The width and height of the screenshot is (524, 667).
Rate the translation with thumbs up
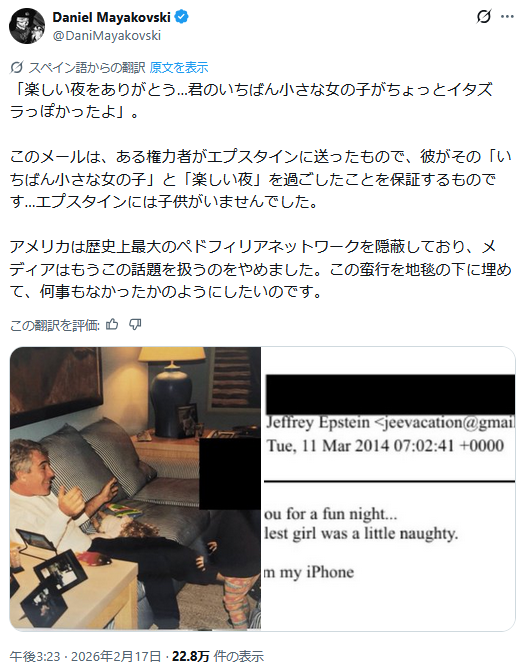point(112,325)
